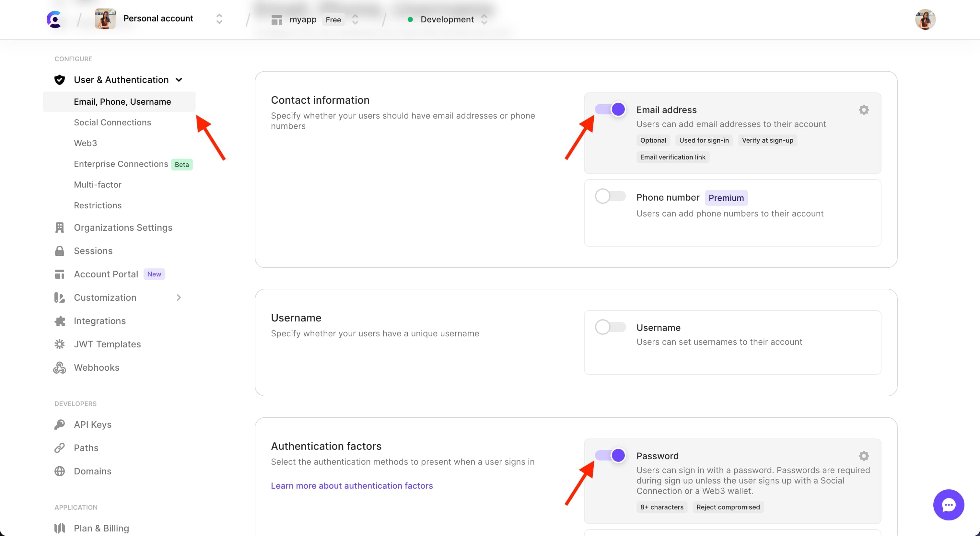This screenshot has width=980, height=536.
Task: Open the Password settings gear
Action: coord(864,456)
